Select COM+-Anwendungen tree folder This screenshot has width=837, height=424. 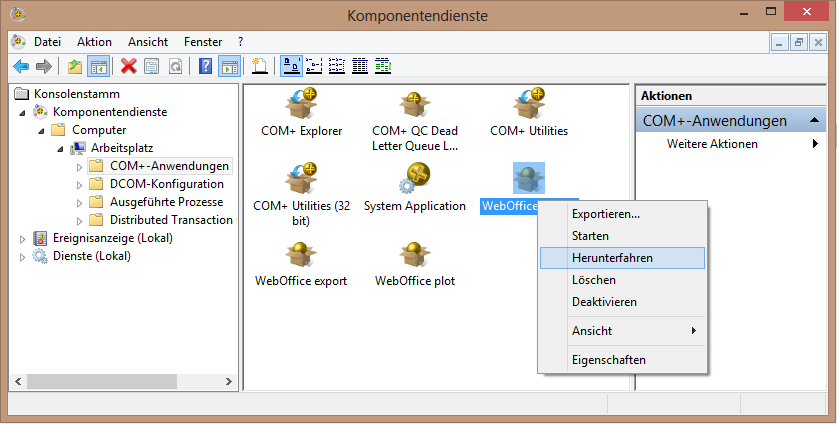pyautogui.click(x=169, y=166)
